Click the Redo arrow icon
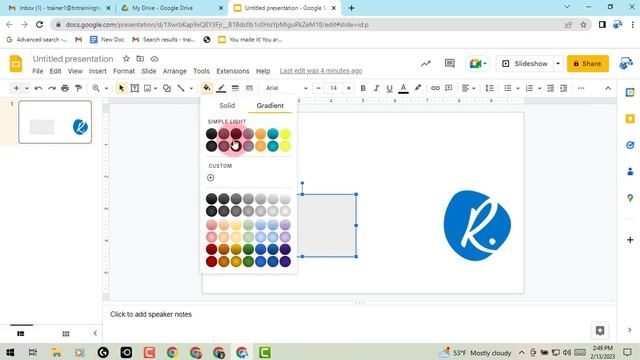The height and width of the screenshot is (360, 640). coord(52,88)
